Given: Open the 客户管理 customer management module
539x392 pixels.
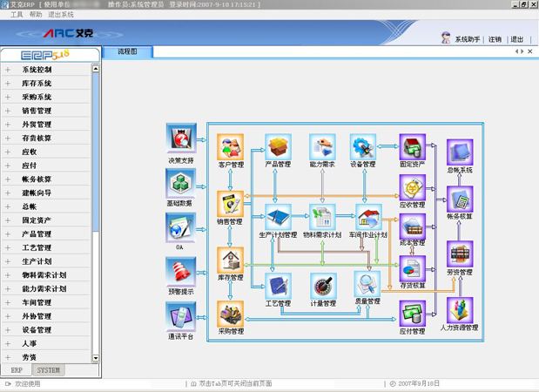Looking at the screenshot, I should pos(231,146).
